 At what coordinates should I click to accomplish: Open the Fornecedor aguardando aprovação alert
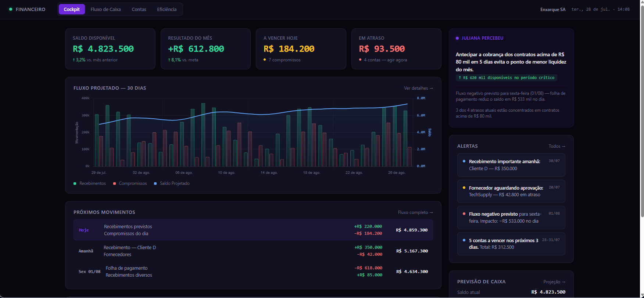point(511,191)
